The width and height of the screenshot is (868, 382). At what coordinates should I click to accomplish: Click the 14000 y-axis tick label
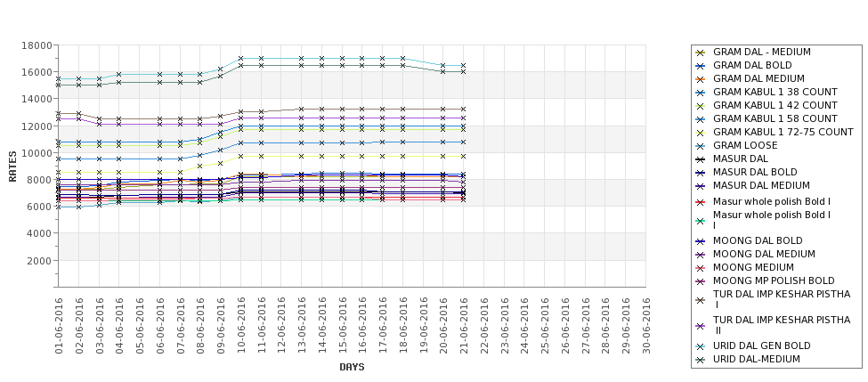point(37,99)
